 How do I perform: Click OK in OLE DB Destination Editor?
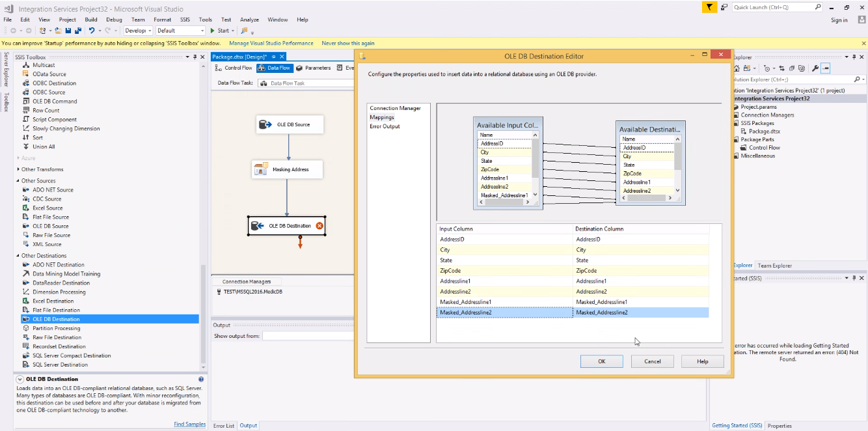(602, 361)
